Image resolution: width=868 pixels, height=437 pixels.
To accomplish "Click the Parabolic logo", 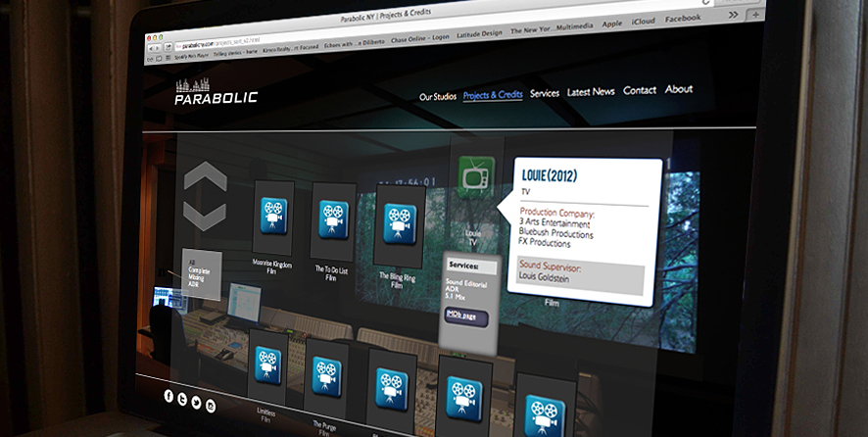I will (x=216, y=92).
